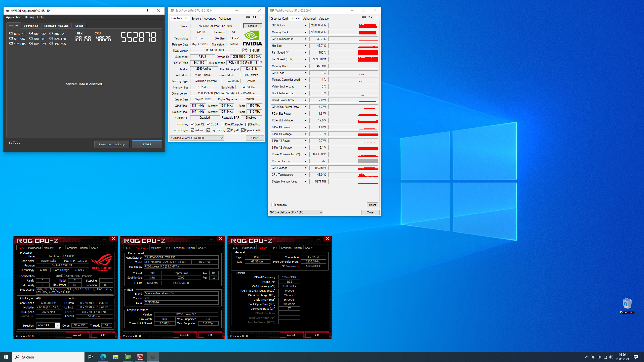Expand the PerfCap Reason sensor dropdown

pos(305,161)
